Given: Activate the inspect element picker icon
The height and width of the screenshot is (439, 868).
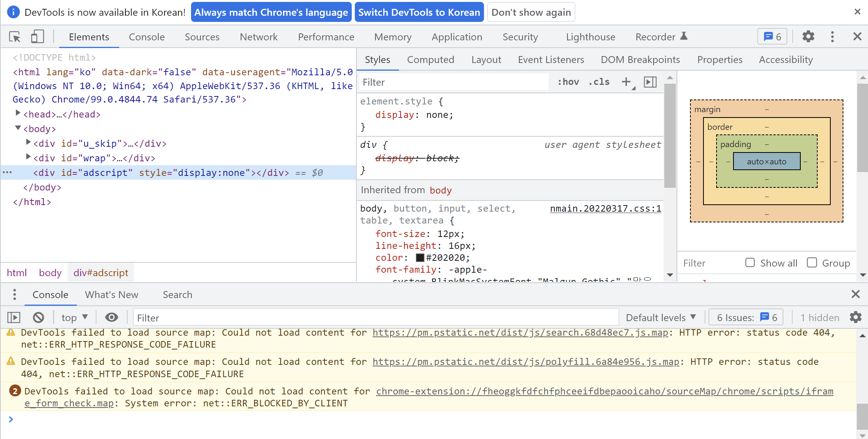Looking at the screenshot, I should 15,37.
